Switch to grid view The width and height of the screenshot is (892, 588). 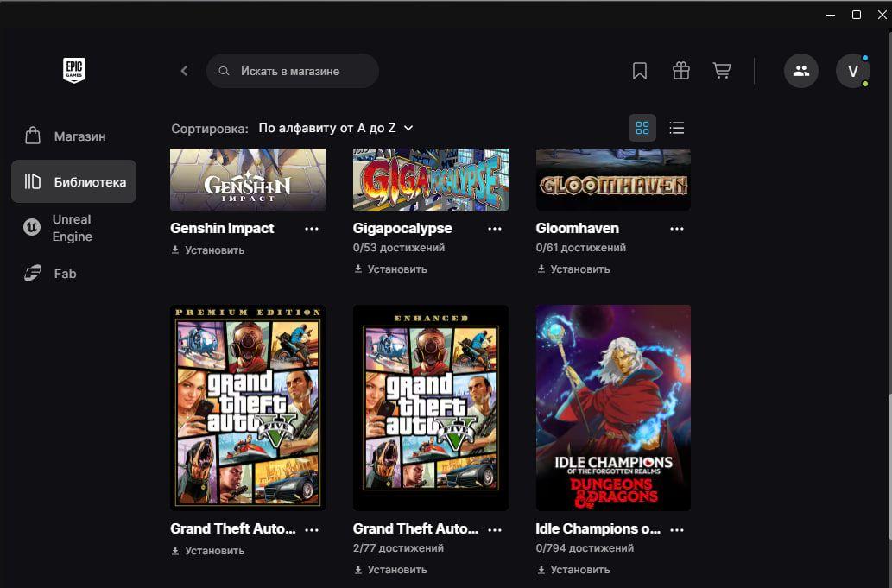[x=642, y=128]
